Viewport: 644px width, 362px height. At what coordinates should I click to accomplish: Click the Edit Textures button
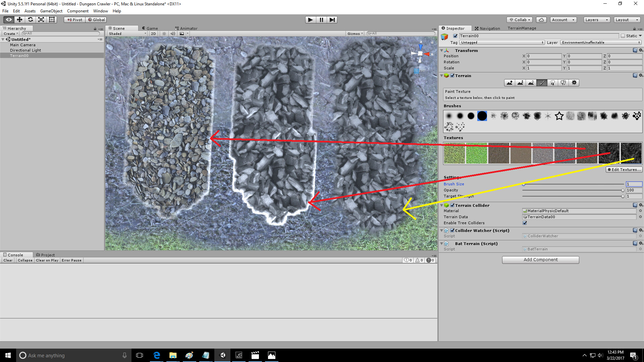624,169
